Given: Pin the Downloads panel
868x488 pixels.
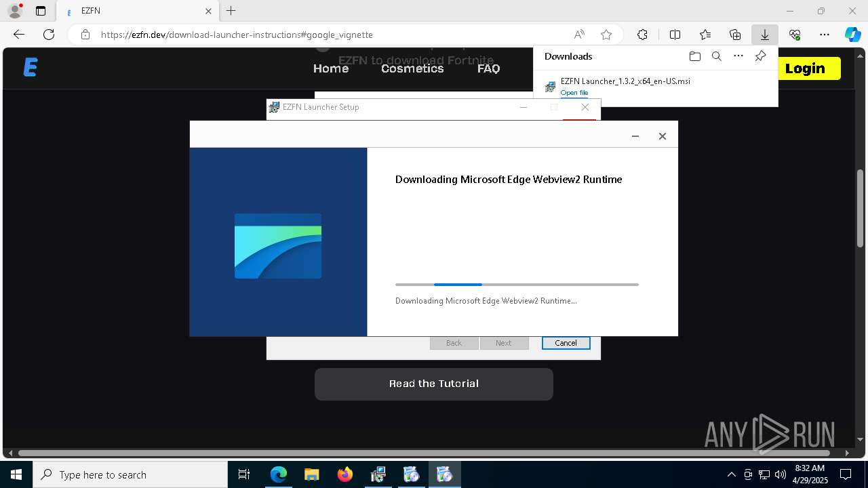Looking at the screenshot, I should (761, 56).
